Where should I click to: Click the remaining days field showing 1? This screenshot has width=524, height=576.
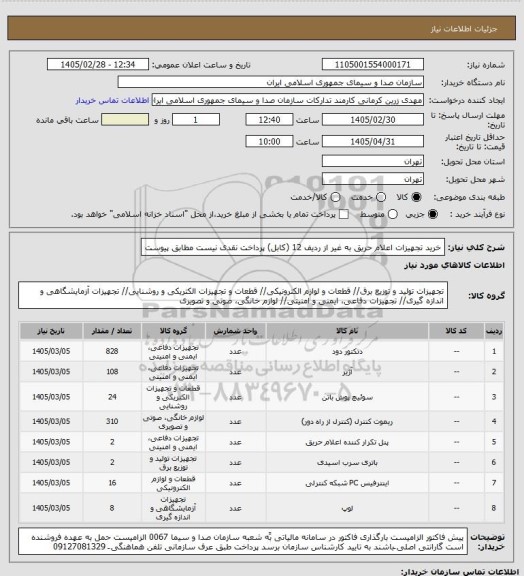click(x=196, y=120)
